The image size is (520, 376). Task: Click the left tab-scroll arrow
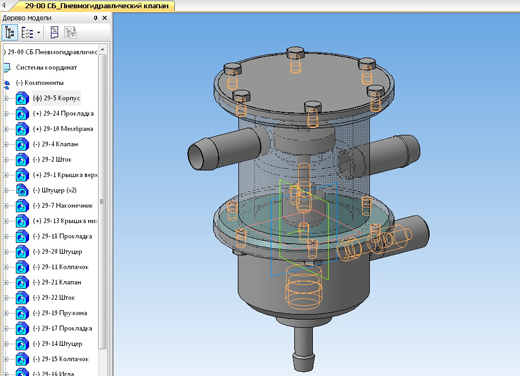pos(4,6)
